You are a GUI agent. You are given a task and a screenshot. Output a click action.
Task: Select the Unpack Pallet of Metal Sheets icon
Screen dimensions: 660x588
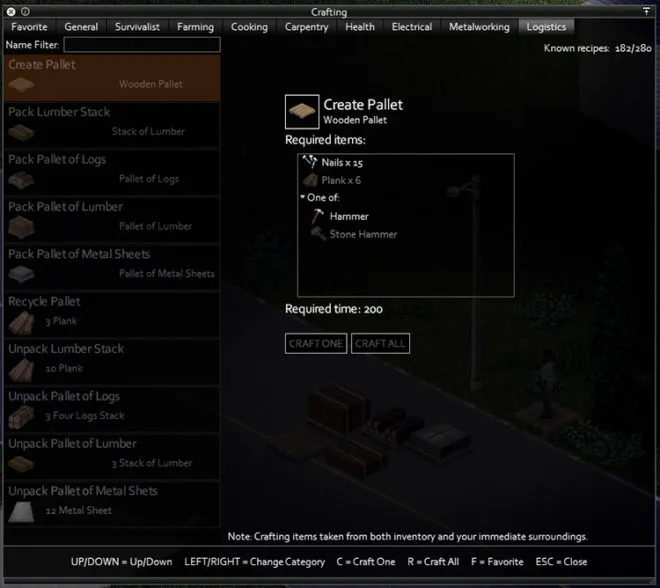point(22,511)
